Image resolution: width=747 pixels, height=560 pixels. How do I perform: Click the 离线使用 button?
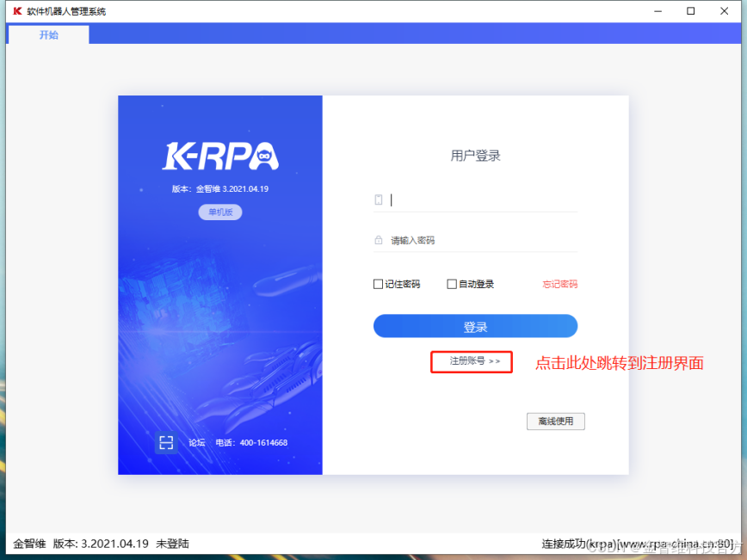555,422
